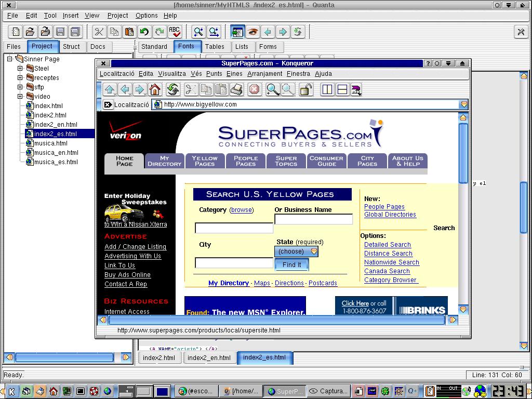Switch to the Struct tab
Viewport: 532px width, 399px height.
click(71, 46)
